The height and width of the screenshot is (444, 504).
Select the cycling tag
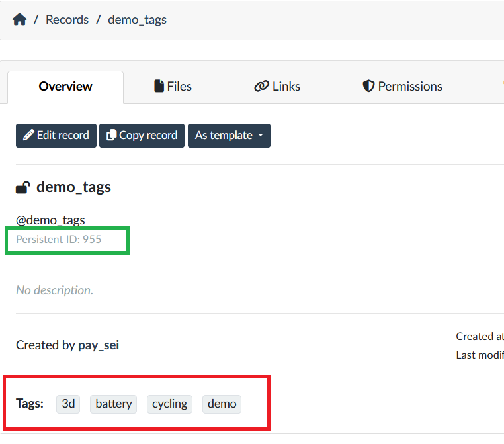tap(170, 404)
